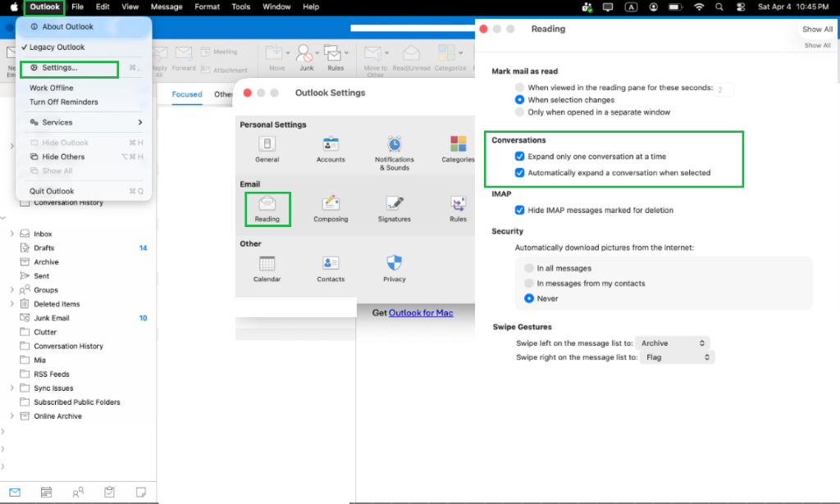Open the Tools menu in menu bar

tap(240, 7)
